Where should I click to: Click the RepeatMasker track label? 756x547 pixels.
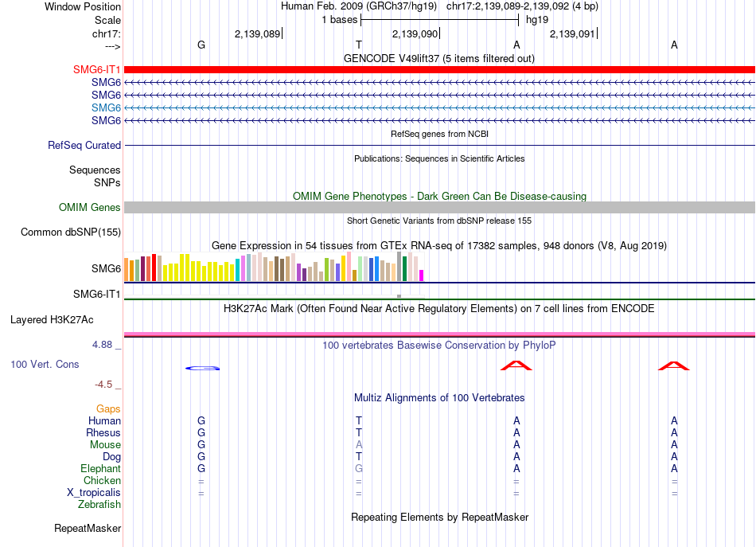coord(88,528)
